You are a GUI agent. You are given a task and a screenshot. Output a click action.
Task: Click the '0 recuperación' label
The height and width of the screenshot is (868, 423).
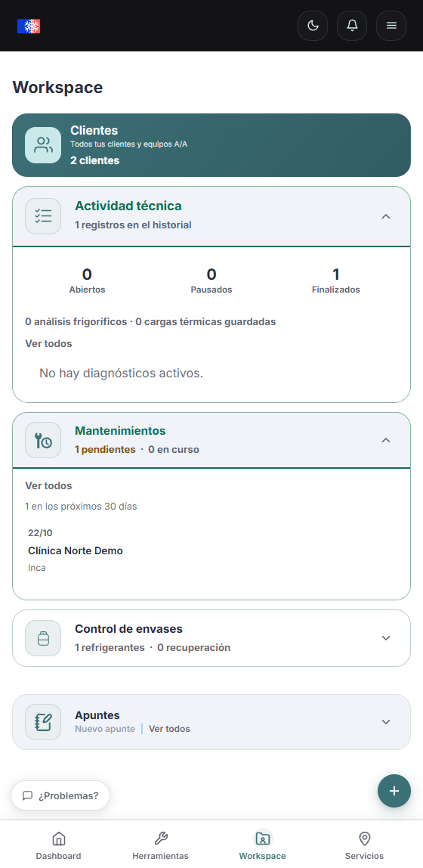pos(193,648)
